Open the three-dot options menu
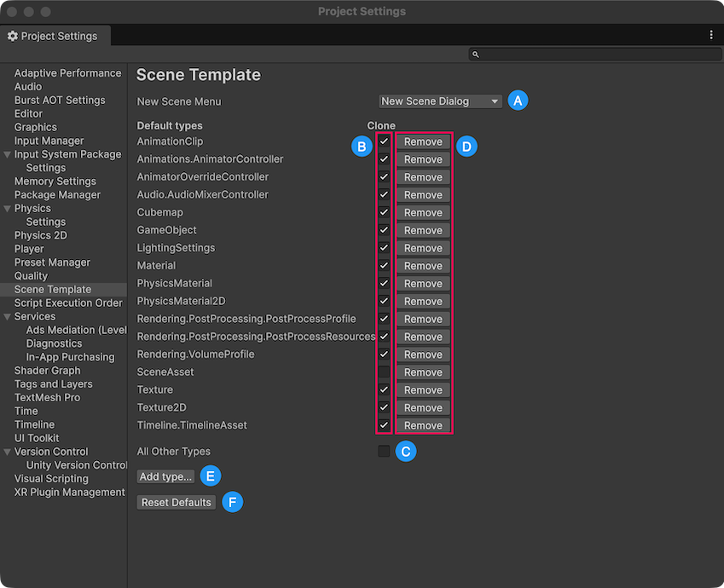 point(711,35)
